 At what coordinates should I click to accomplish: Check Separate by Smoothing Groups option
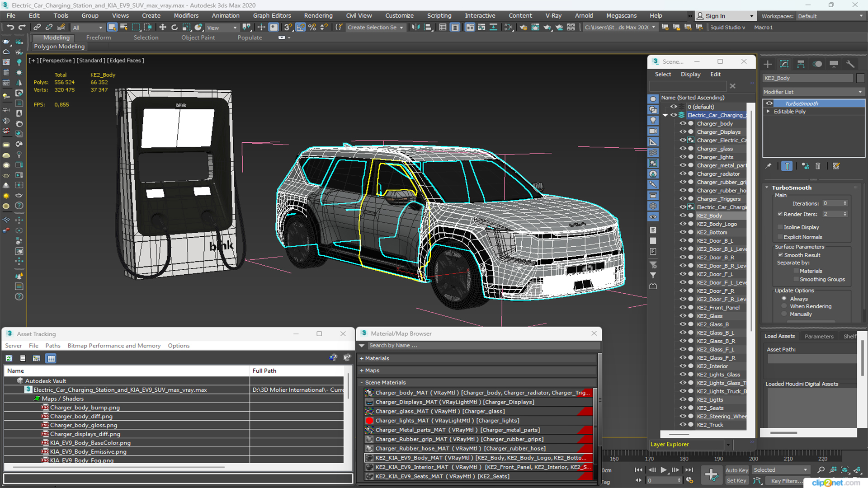coord(796,280)
